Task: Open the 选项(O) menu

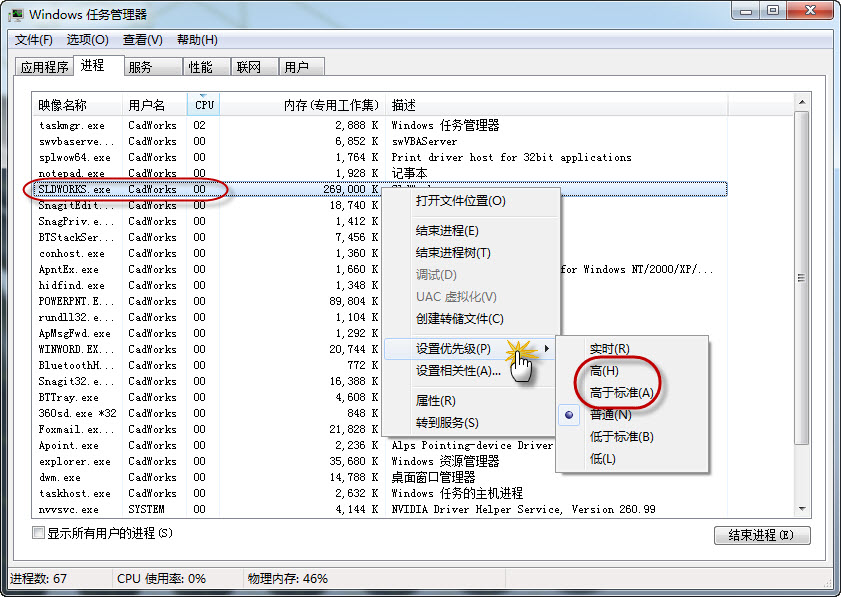Action: click(87, 40)
